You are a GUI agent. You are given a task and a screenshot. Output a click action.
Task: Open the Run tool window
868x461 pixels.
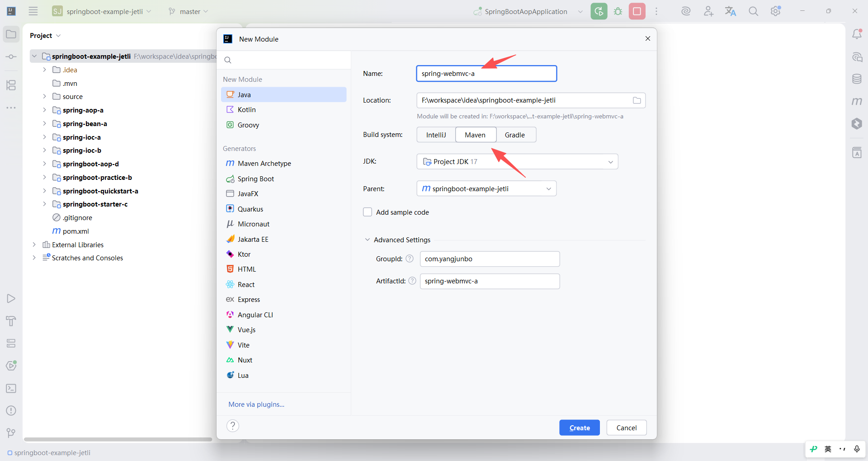tap(11, 298)
